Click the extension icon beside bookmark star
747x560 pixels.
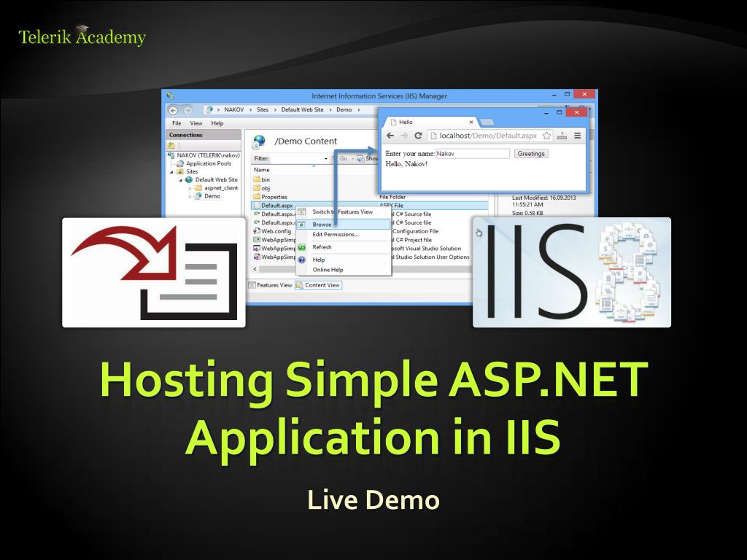click(562, 136)
